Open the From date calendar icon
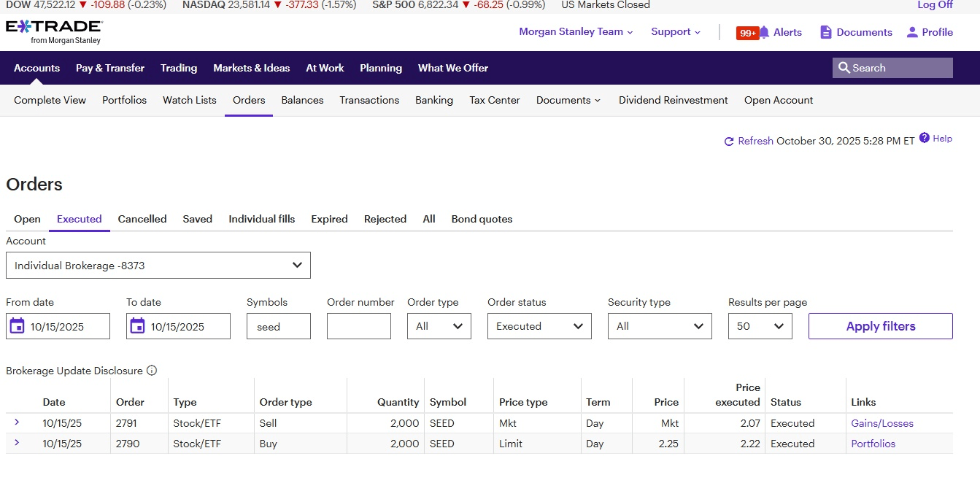 18,326
